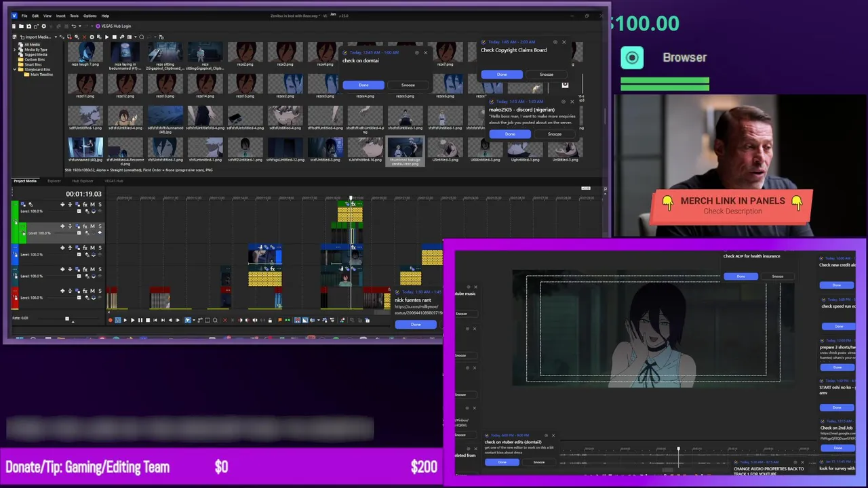Step to next frame in transport

(178, 320)
